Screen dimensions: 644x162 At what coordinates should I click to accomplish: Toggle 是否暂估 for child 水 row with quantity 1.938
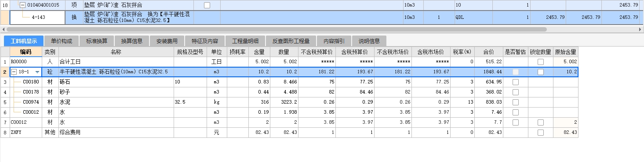(515, 112)
